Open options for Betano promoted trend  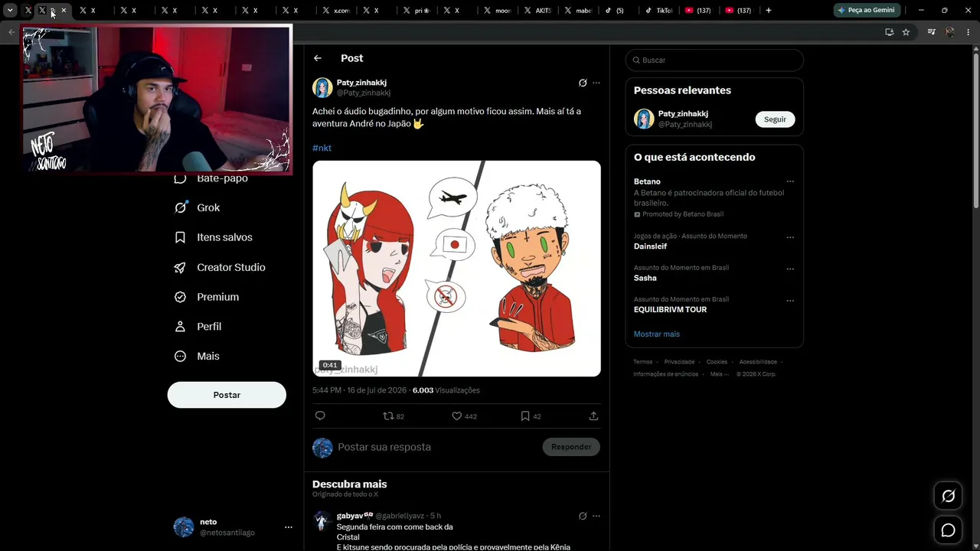pos(790,182)
